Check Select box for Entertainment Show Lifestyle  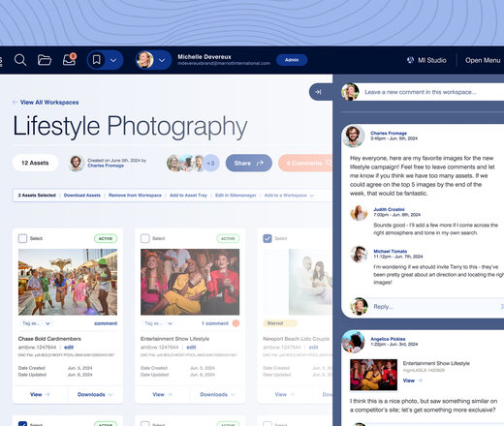[145, 238]
